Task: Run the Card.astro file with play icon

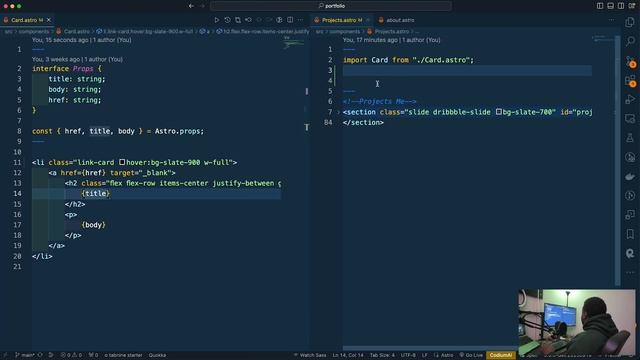Action: (x=217, y=20)
